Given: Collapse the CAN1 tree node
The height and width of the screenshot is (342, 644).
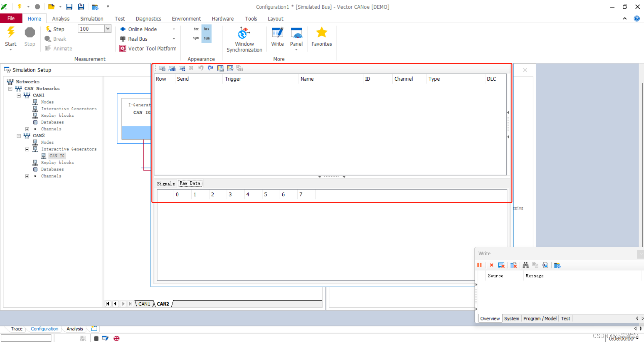Looking at the screenshot, I should 19,96.
